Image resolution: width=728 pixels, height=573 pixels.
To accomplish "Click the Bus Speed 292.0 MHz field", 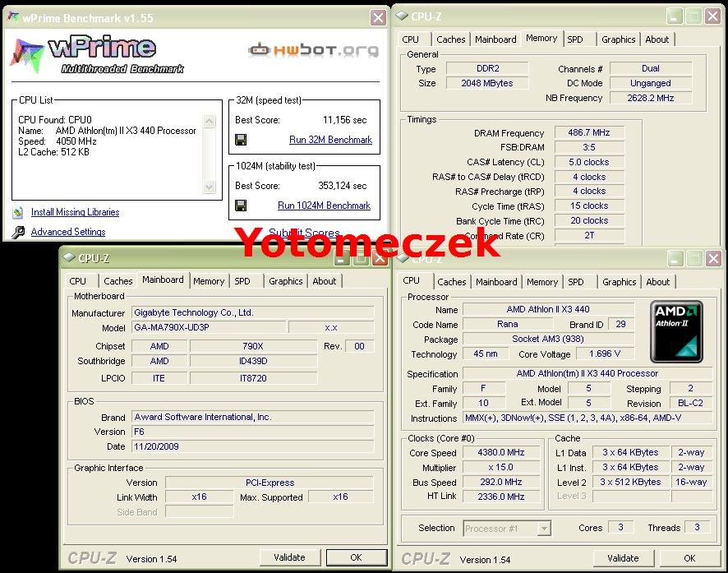I will tap(501, 482).
